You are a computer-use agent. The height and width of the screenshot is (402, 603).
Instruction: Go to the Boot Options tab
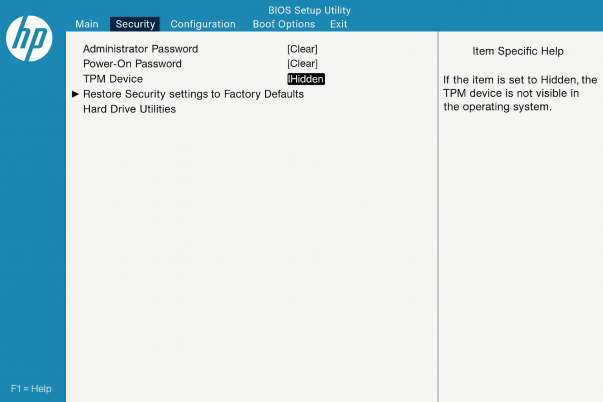pyautogui.click(x=284, y=24)
